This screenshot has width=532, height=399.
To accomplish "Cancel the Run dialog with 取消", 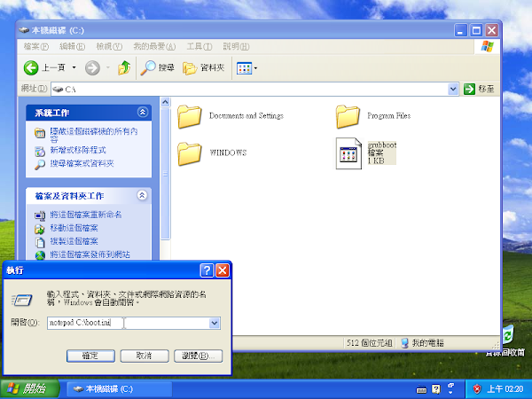I will coord(145,356).
